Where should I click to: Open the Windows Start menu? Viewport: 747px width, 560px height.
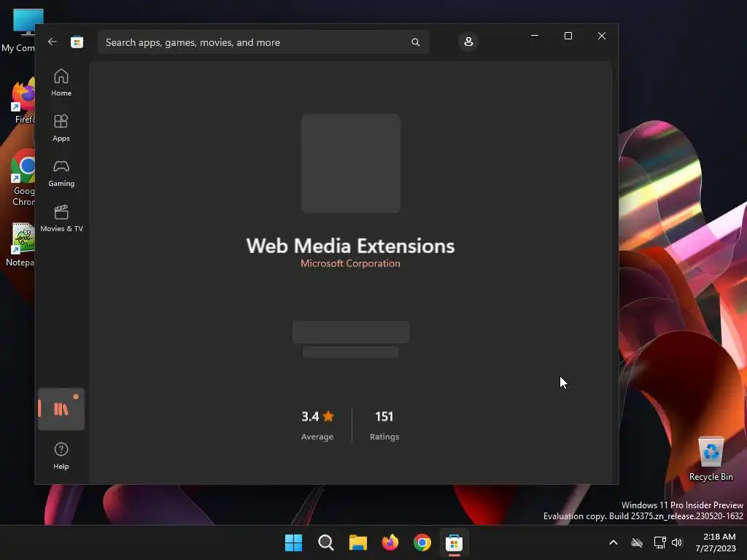click(x=293, y=542)
